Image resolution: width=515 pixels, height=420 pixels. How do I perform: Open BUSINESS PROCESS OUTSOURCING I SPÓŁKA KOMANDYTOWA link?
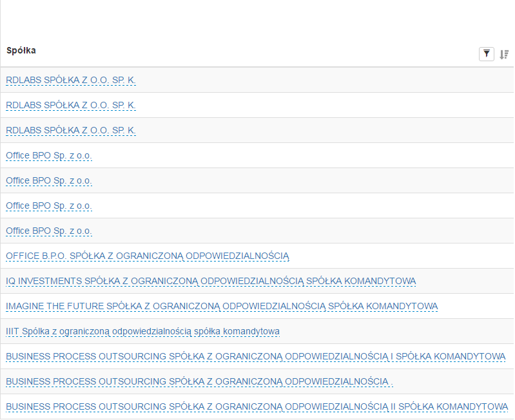pyautogui.click(x=255, y=357)
